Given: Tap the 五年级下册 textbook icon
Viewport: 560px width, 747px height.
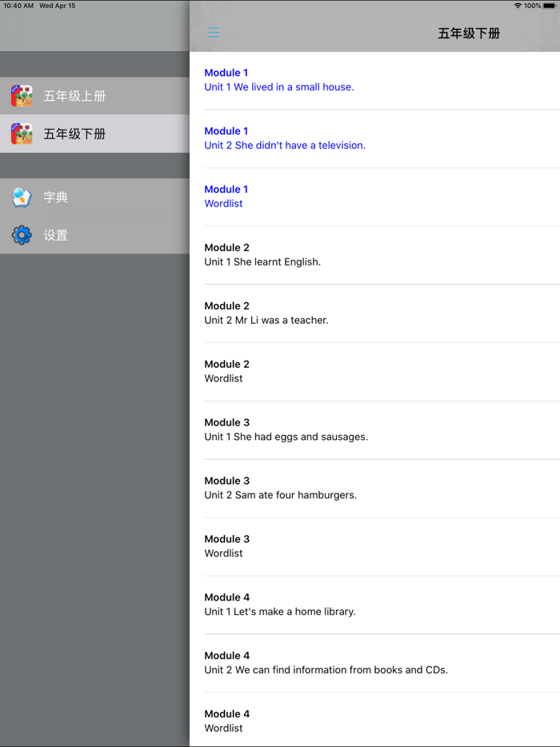Looking at the screenshot, I should coord(22,134).
